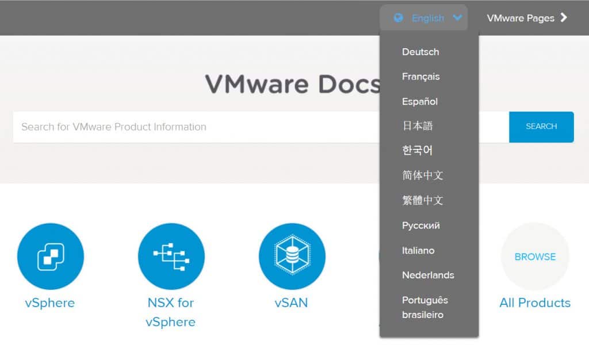589x364 pixels.
Task: Focus the VMware Product Information search field
Action: click(261, 127)
